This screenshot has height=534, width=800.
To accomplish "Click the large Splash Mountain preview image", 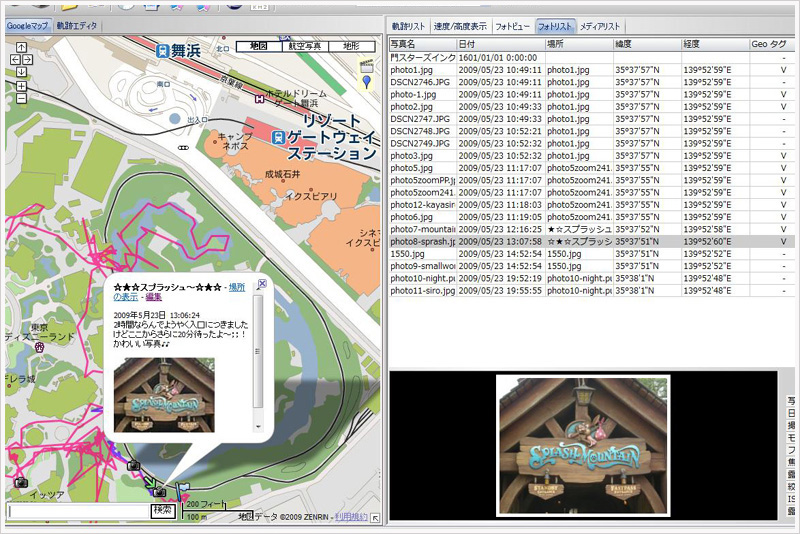I will click(583, 446).
